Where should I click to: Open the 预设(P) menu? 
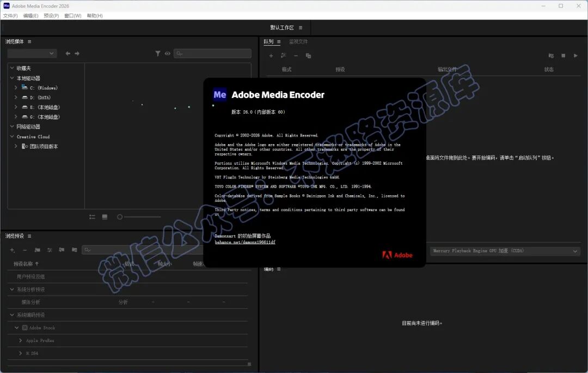coord(51,16)
